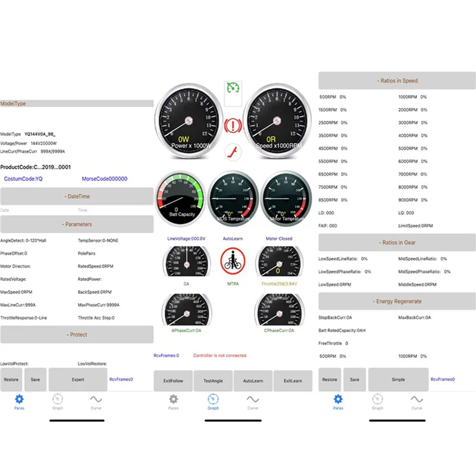The height and width of the screenshot is (476, 476).
Task: Click the Curve icon in the left navigation
Action: tap(96, 400)
